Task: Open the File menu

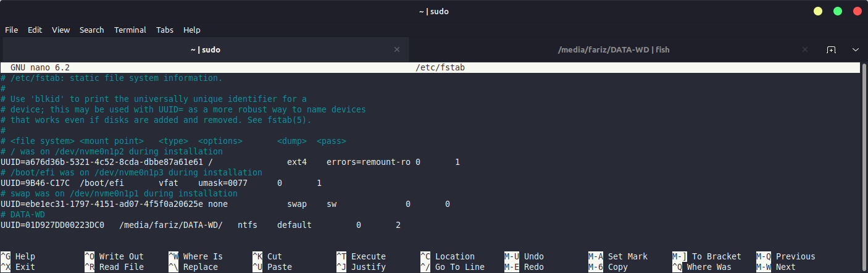Action: click(12, 30)
